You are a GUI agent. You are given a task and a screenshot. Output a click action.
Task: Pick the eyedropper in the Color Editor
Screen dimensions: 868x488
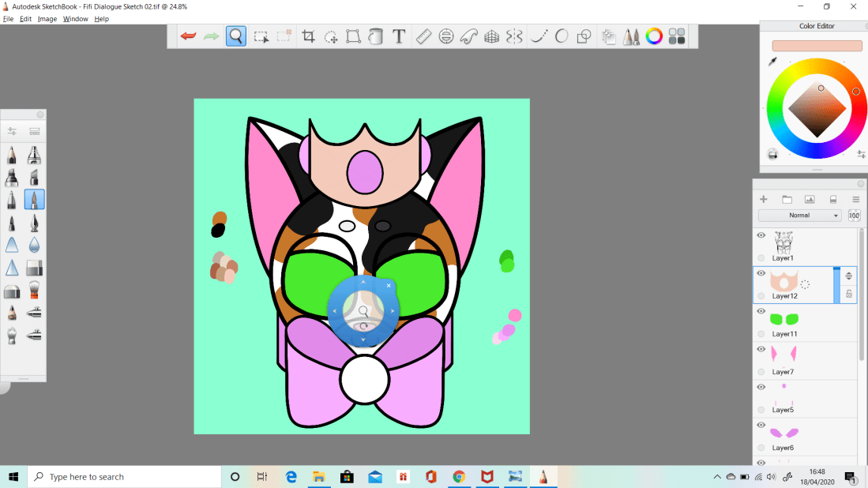pyautogui.click(x=772, y=62)
